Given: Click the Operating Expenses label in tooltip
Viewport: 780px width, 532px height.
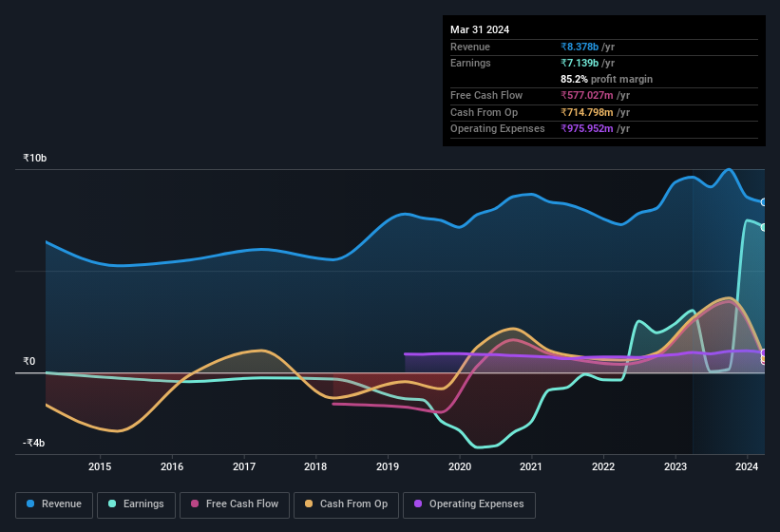Looking at the screenshot, I should pos(498,129).
